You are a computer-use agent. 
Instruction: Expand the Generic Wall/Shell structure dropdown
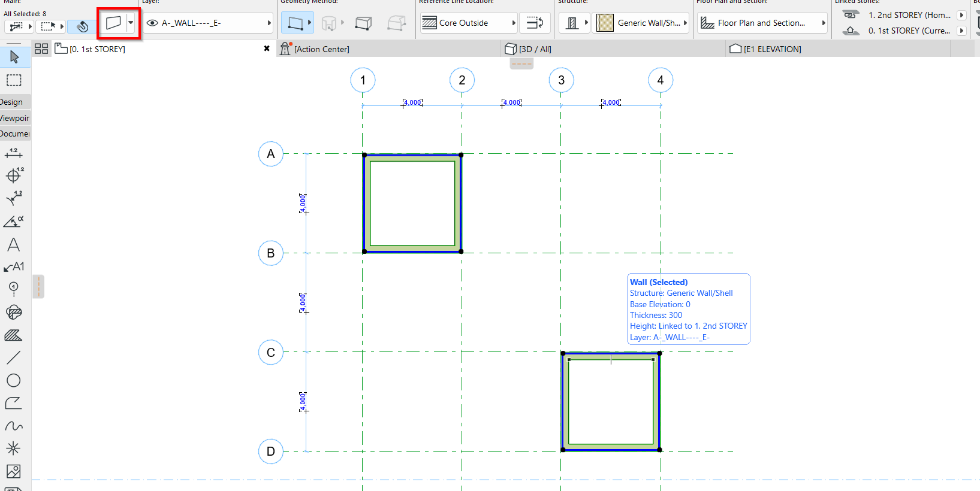[x=685, y=23]
